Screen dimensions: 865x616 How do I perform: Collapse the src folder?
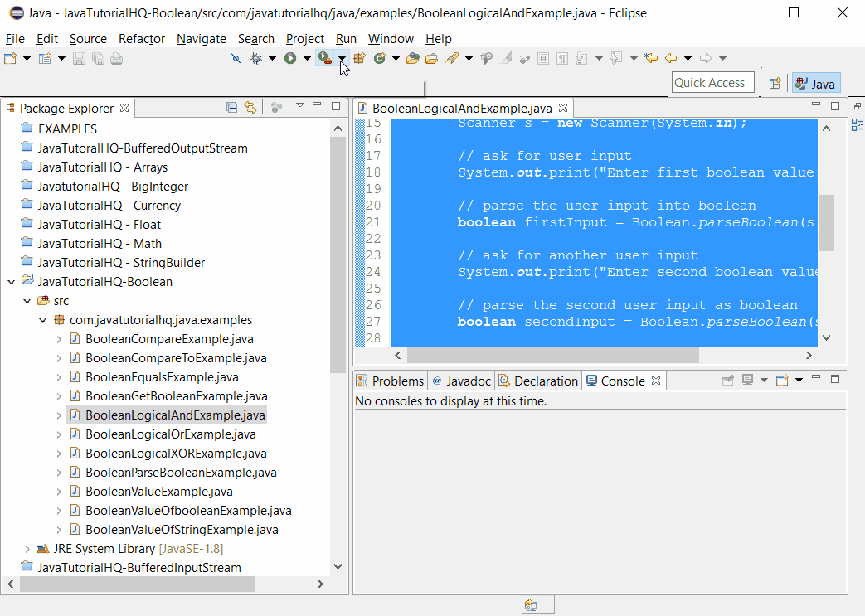pos(27,301)
